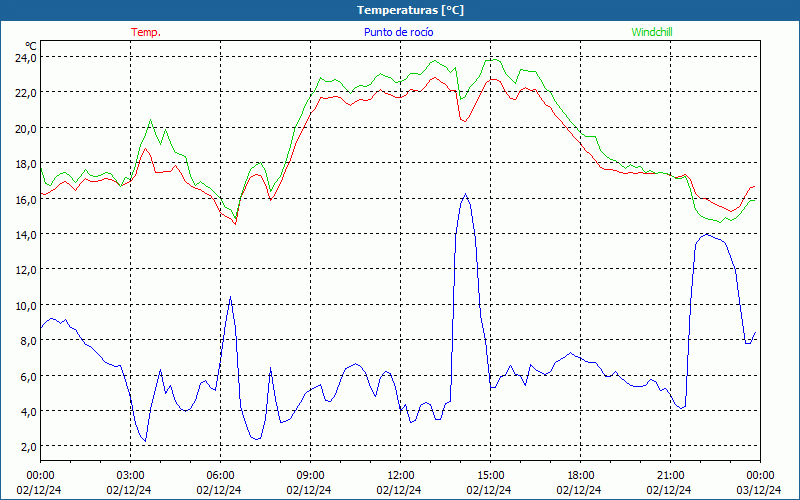The width and height of the screenshot is (800, 500).
Task: Click the 2,0 y-axis value
Action: 29,447
